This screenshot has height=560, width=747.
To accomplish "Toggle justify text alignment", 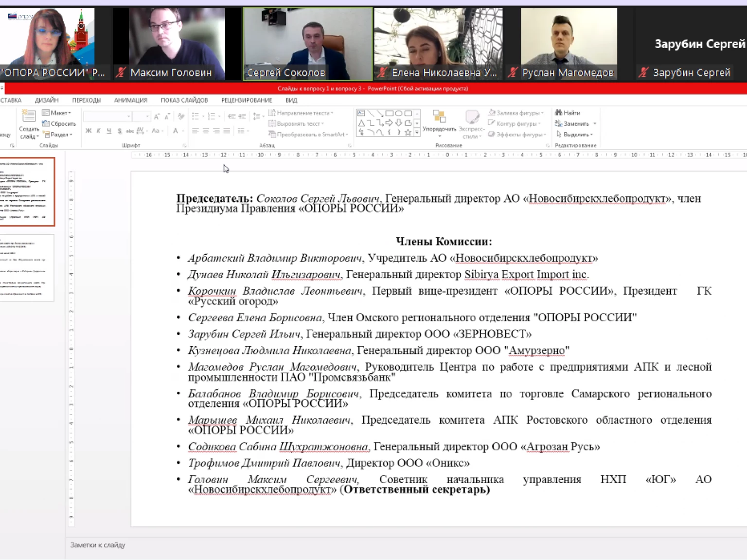I will click(x=226, y=131).
